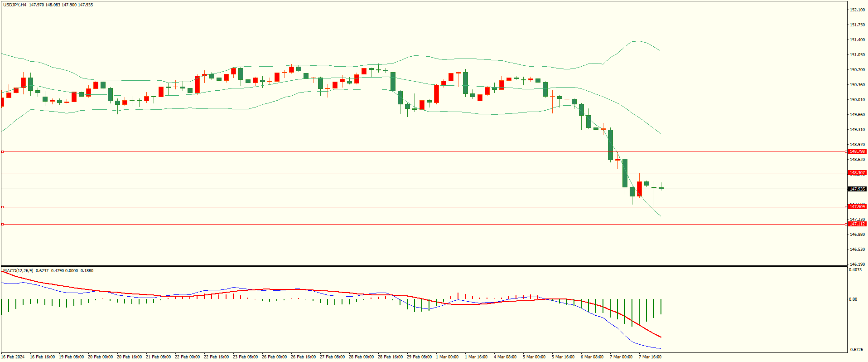Grab the left handle of the 147.509 line
Viewport: 868px width, 362px height.
click(2, 207)
